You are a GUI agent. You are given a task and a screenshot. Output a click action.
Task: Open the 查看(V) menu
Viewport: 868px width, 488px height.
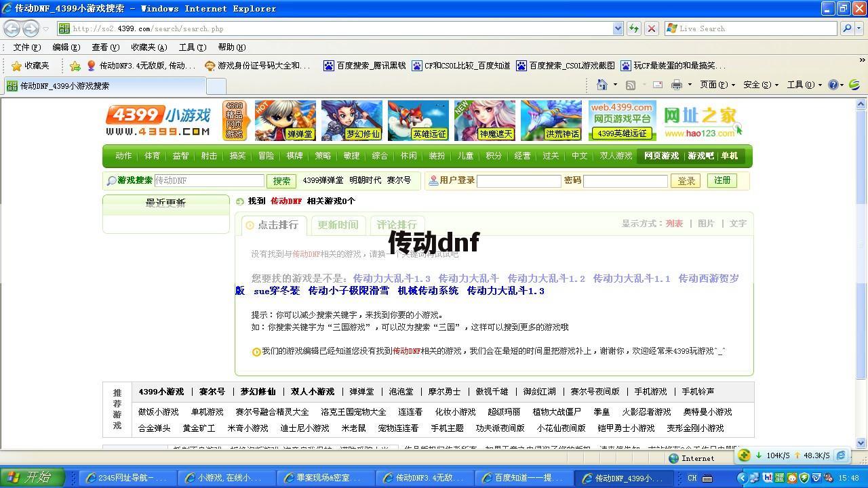106,47
